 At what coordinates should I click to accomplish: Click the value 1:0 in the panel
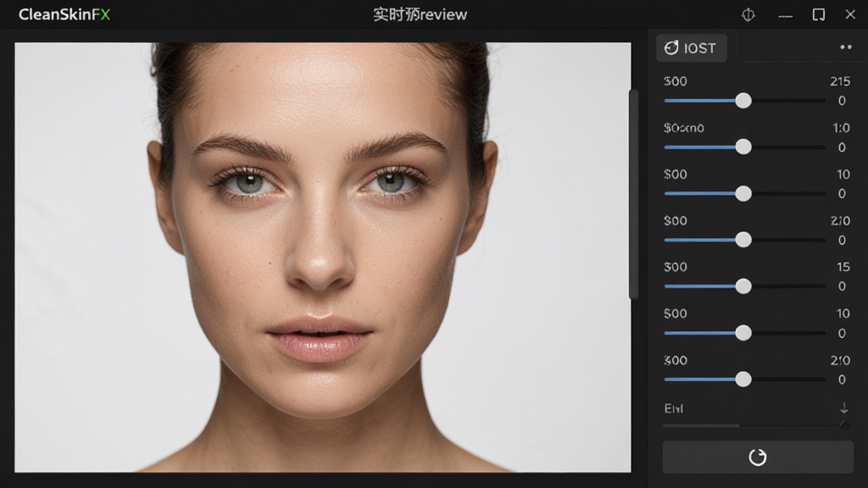841,128
